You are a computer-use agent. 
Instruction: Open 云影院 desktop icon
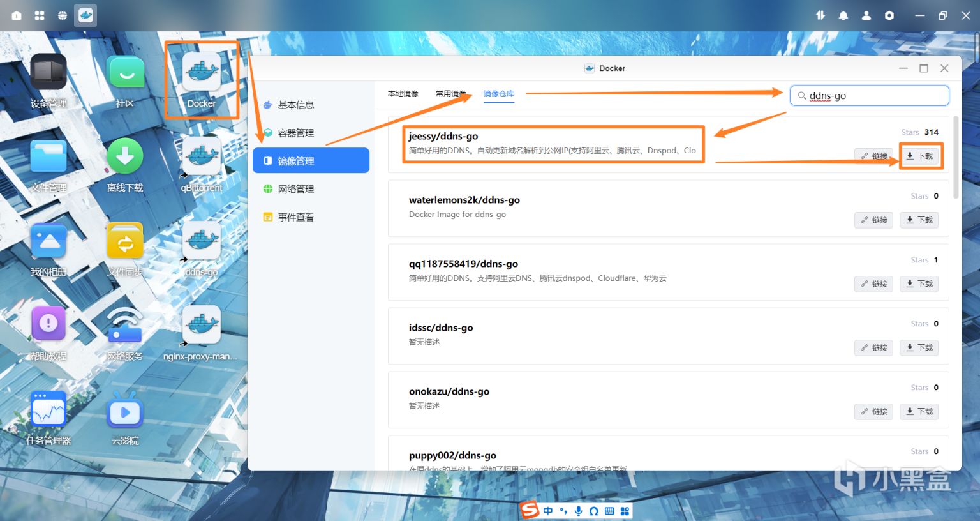pos(125,418)
